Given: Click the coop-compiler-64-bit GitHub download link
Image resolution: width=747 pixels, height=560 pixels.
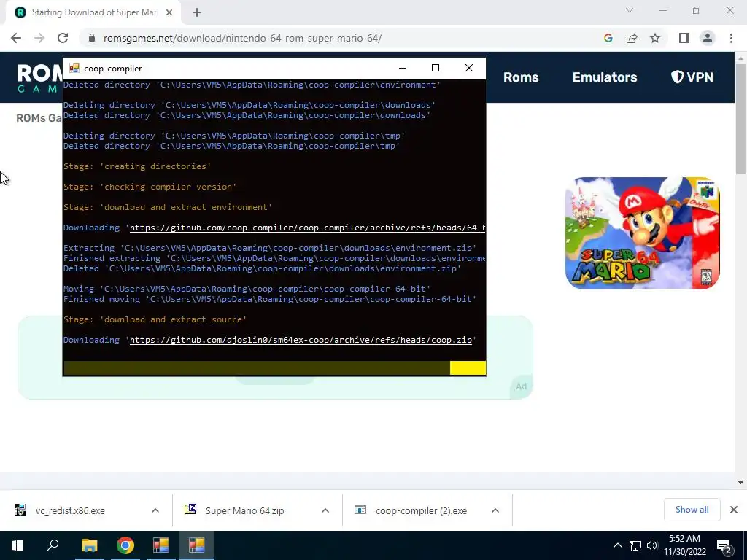Looking at the screenshot, I should coord(307,227).
